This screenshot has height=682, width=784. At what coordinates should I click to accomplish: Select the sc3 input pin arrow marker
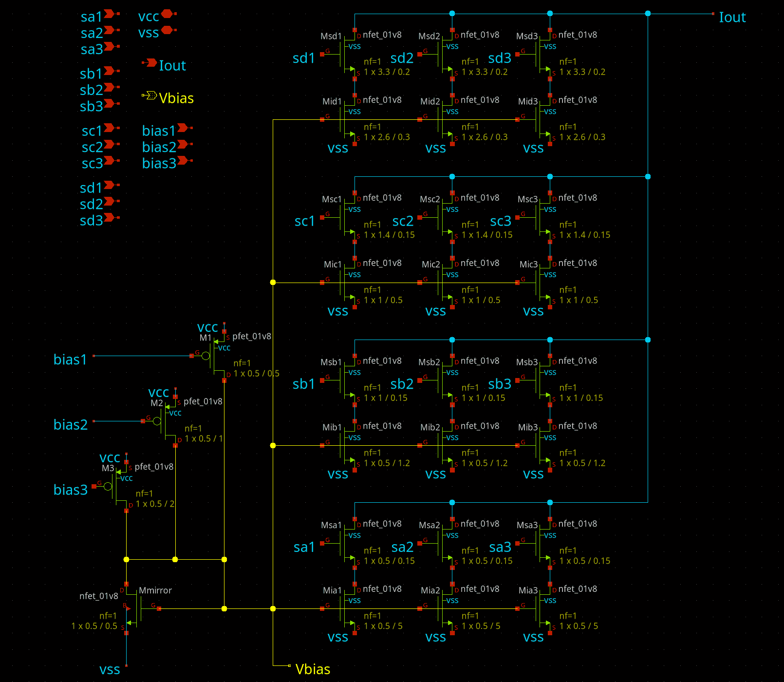point(110,160)
